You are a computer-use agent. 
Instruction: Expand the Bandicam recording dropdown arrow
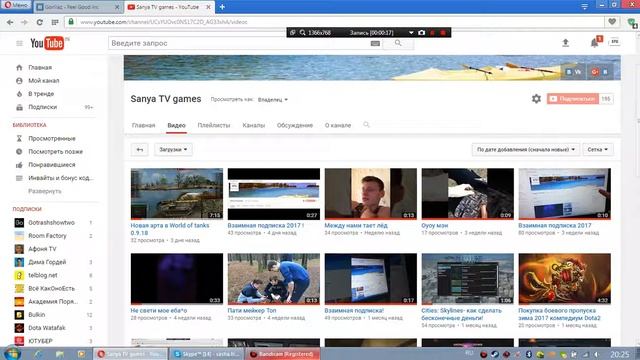(x=411, y=33)
